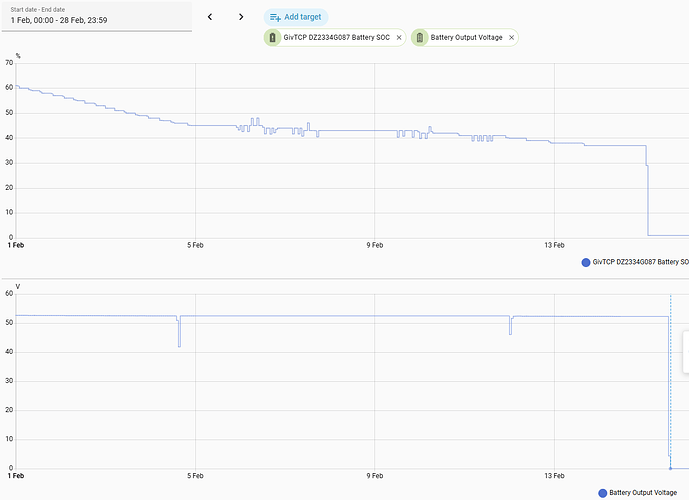
Task: Select the Battery Output Voltage chip label
Action: click(466, 37)
